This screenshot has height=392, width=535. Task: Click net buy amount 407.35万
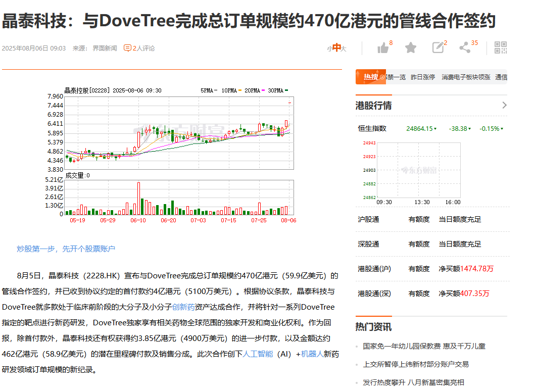click(474, 293)
